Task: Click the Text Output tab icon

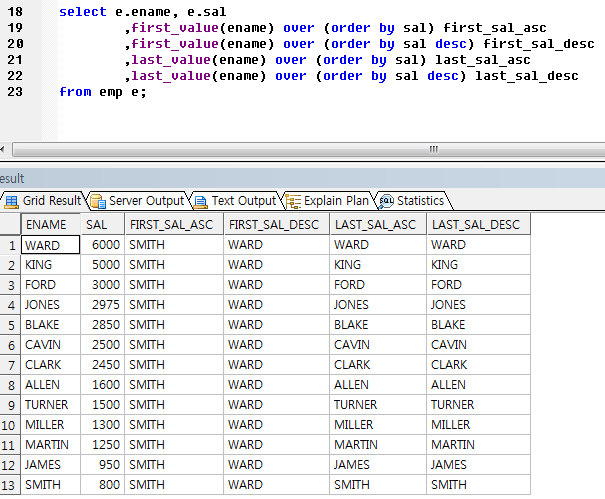Action: 200,201
